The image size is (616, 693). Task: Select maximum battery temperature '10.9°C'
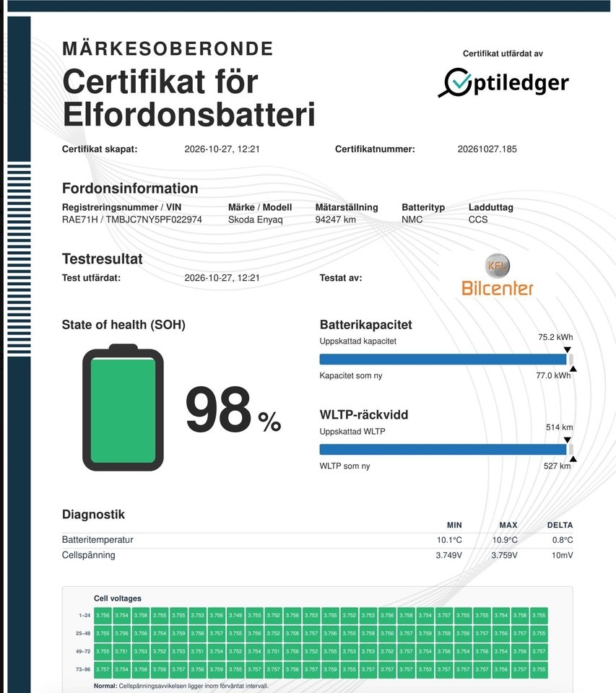click(x=505, y=540)
